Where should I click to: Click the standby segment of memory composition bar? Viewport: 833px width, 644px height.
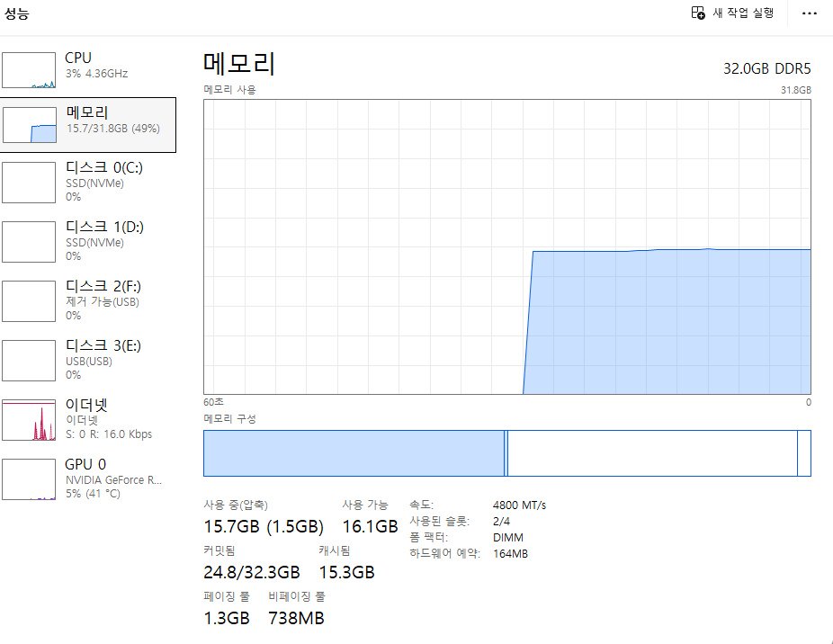(x=652, y=453)
